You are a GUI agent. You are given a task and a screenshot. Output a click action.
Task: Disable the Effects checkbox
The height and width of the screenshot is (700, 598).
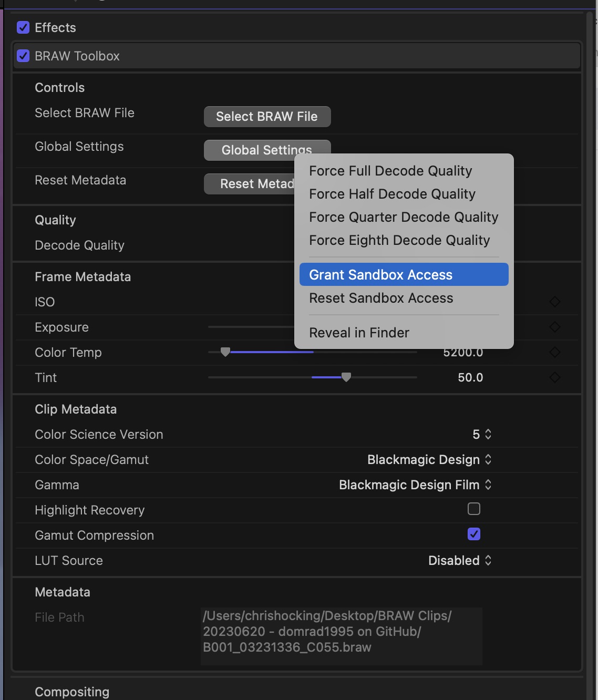(23, 27)
